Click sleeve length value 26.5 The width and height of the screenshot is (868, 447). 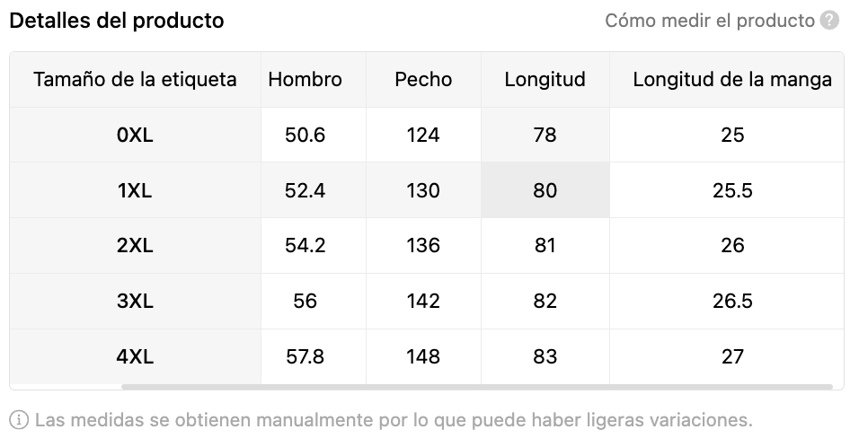pyautogui.click(x=732, y=301)
